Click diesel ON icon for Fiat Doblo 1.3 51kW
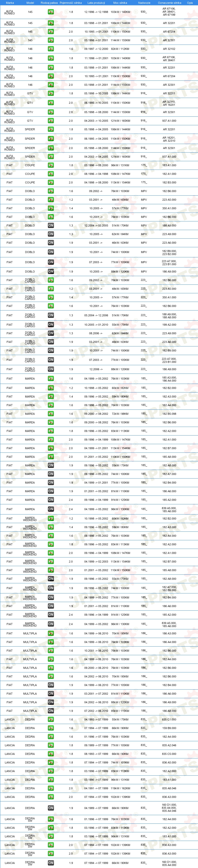The image size is (198, 868). (51, 225)
